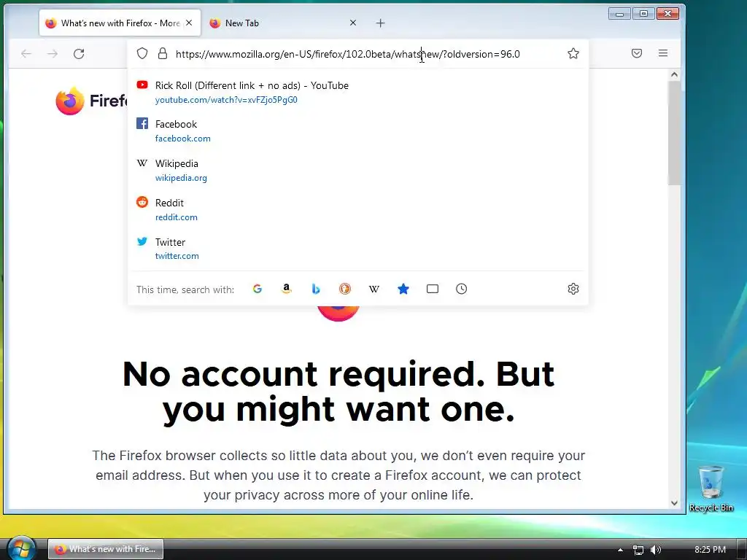This screenshot has width=747, height=560.
Task: Search bookmarks this time
Action: coord(403,289)
